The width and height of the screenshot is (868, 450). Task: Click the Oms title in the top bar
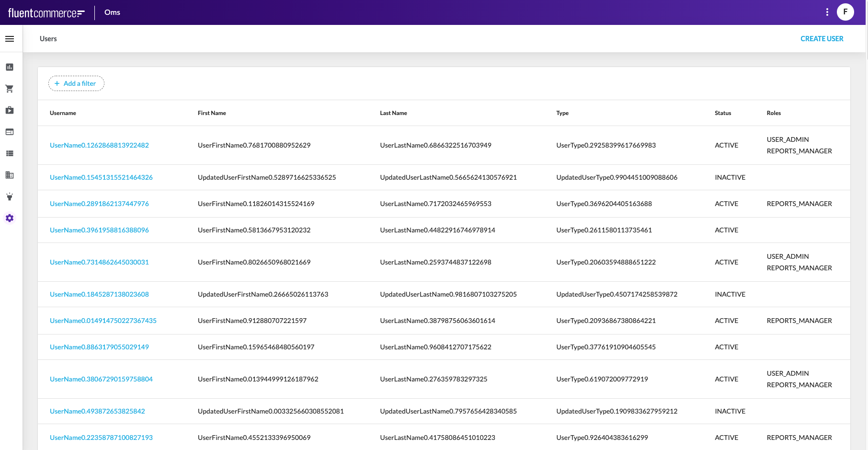click(x=112, y=12)
